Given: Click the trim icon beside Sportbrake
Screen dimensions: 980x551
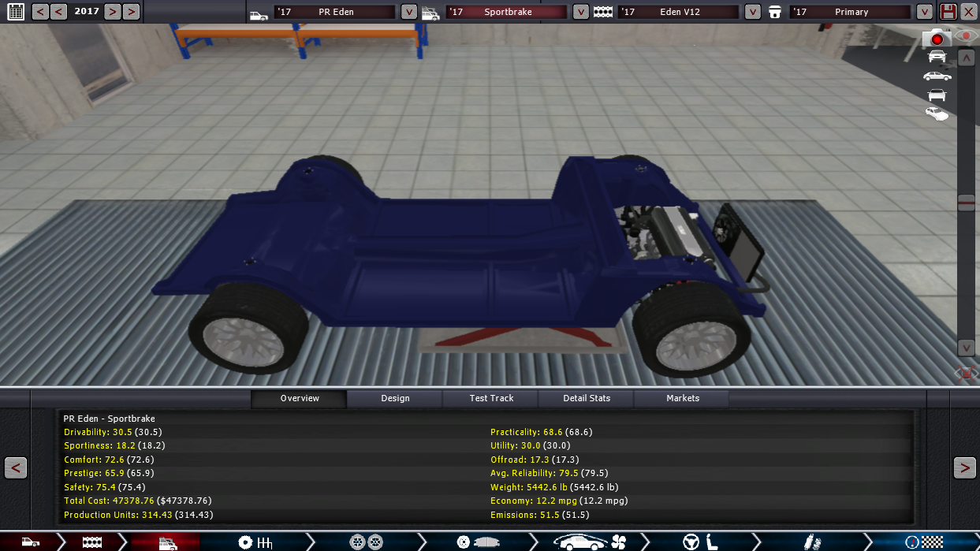Looking at the screenshot, I should tap(430, 13).
